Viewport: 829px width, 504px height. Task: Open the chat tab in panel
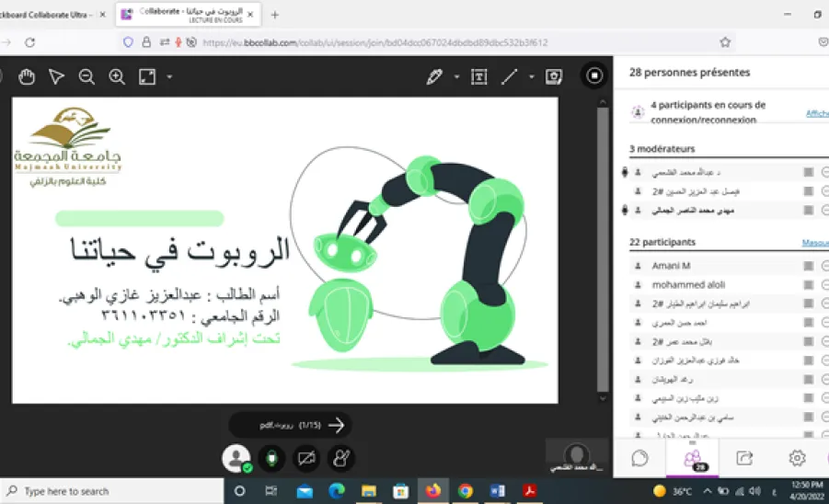tap(639, 458)
